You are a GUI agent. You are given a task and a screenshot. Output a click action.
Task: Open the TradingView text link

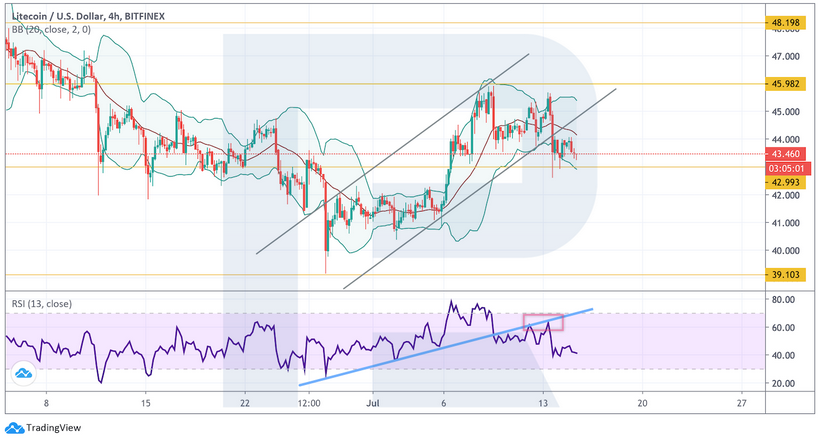tap(53, 428)
